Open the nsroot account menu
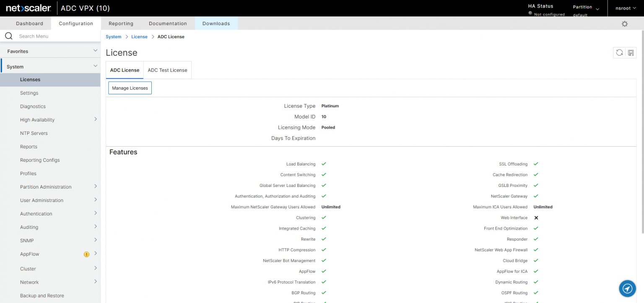Image resolution: width=644 pixels, height=303 pixels. pyautogui.click(x=625, y=8)
